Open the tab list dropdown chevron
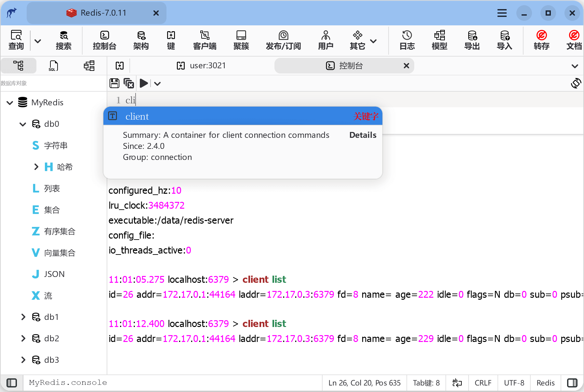Screen dimensions: 584x392 (x=575, y=66)
